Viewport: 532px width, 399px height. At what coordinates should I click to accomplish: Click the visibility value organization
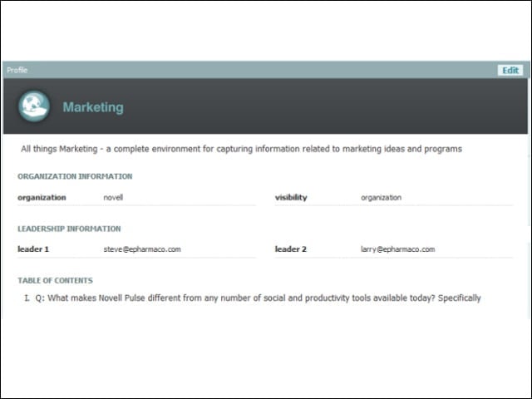click(381, 198)
